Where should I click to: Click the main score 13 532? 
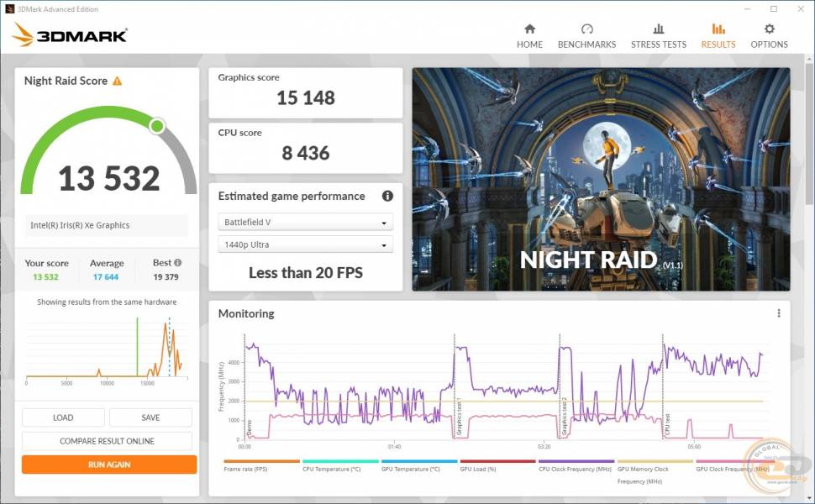point(109,178)
